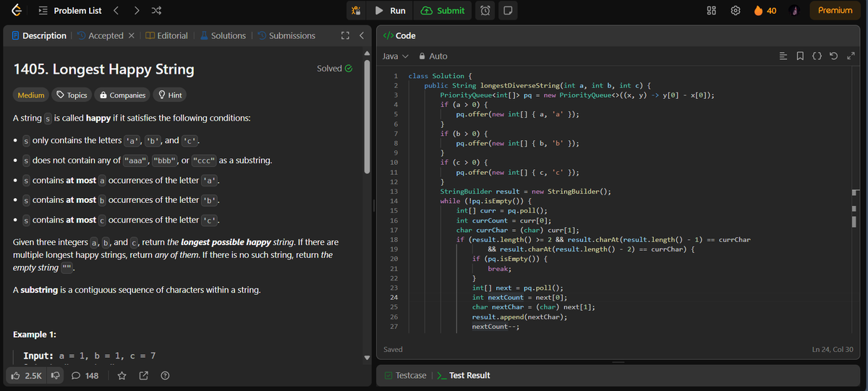Switch to the Description tab
Screen dimensions: 868x391
(x=39, y=35)
